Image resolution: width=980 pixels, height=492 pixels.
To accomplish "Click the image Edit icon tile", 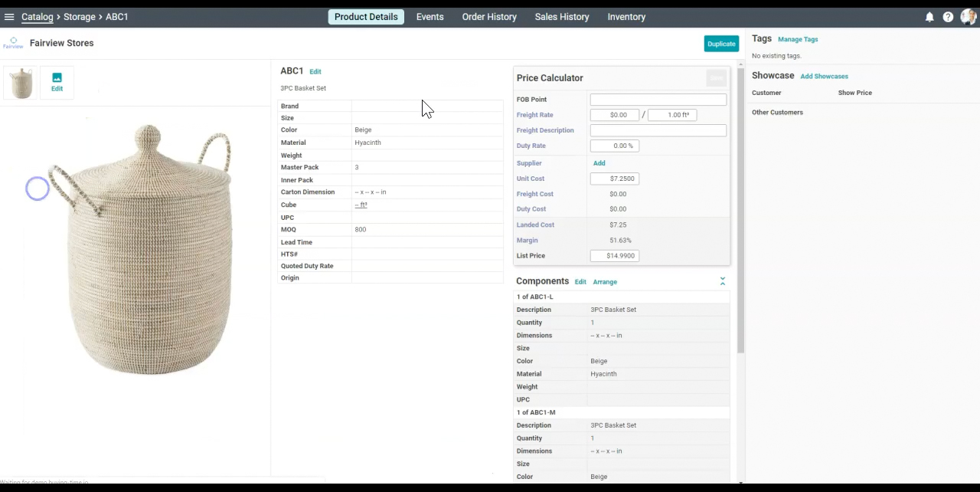I will click(57, 82).
